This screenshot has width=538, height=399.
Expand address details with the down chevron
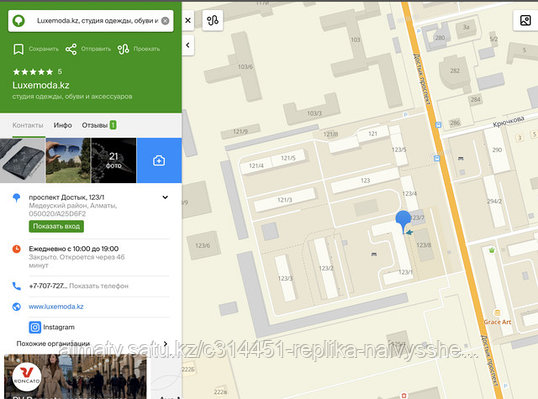pyautogui.click(x=165, y=197)
